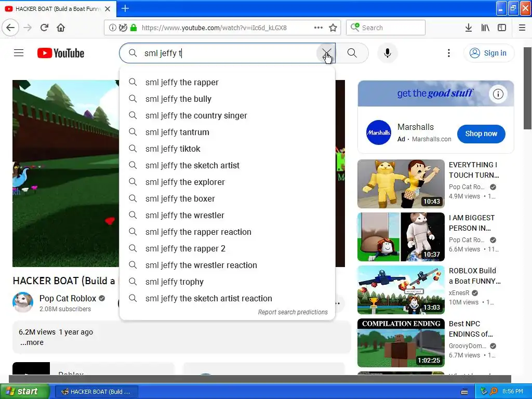Pick suggestion sml jeffy the rapper 2
The width and height of the screenshot is (532, 399).
tap(228, 248)
